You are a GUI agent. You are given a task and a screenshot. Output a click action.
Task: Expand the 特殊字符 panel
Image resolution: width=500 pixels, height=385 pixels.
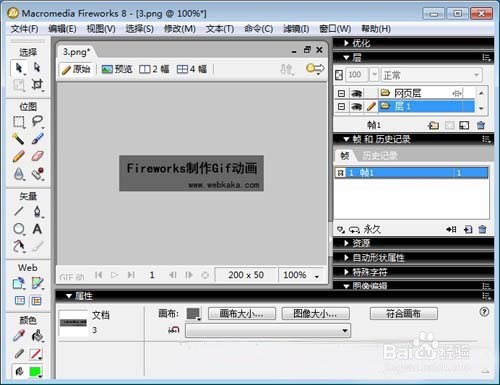click(x=346, y=272)
